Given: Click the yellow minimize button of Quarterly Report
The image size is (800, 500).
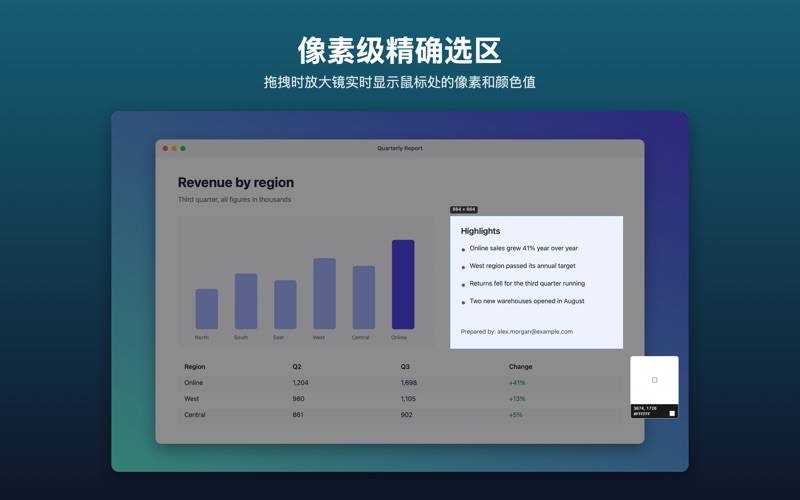Looking at the screenshot, I should point(174,148).
